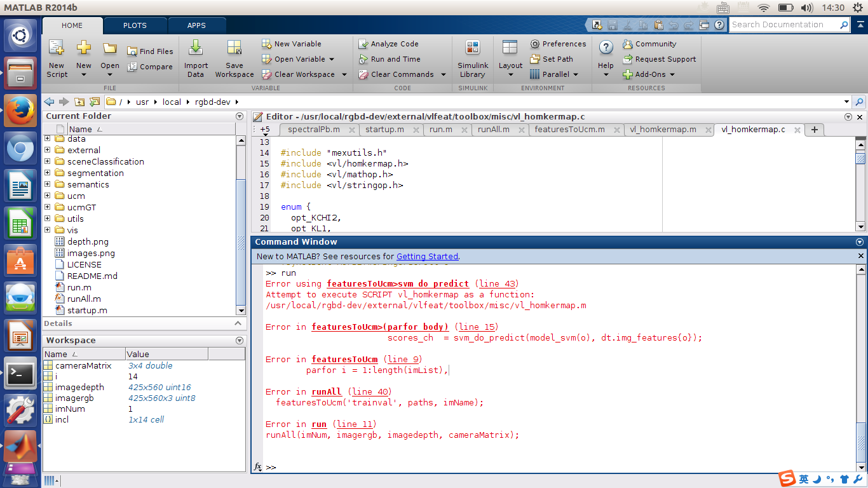Expand Clear Workspace dropdown

click(344, 74)
